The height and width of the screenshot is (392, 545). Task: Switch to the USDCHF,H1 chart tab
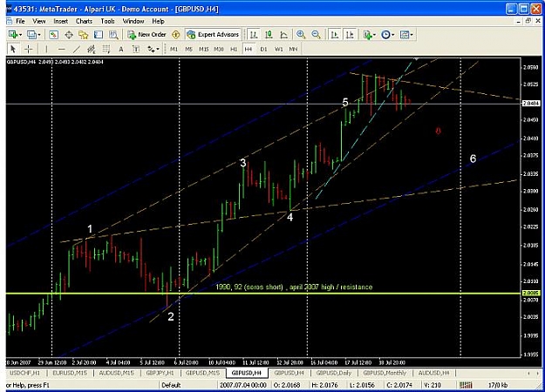25,373
